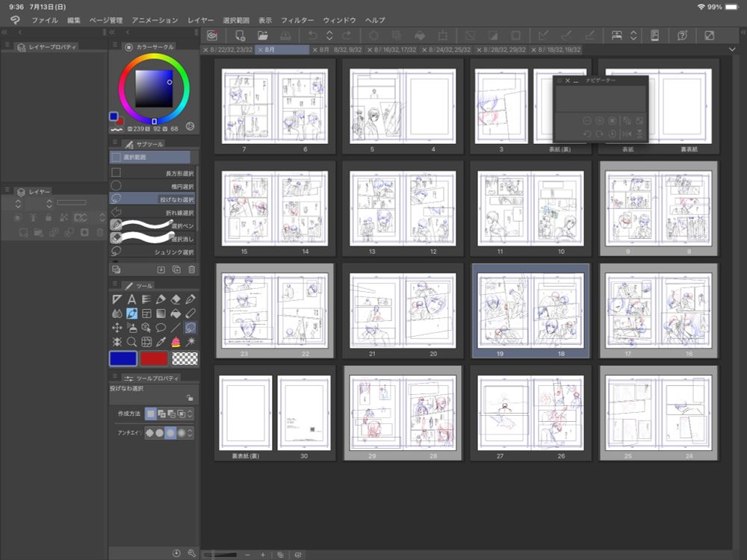Select the Straight line figure tool
The image size is (747, 560).
[x=176, y=328]
